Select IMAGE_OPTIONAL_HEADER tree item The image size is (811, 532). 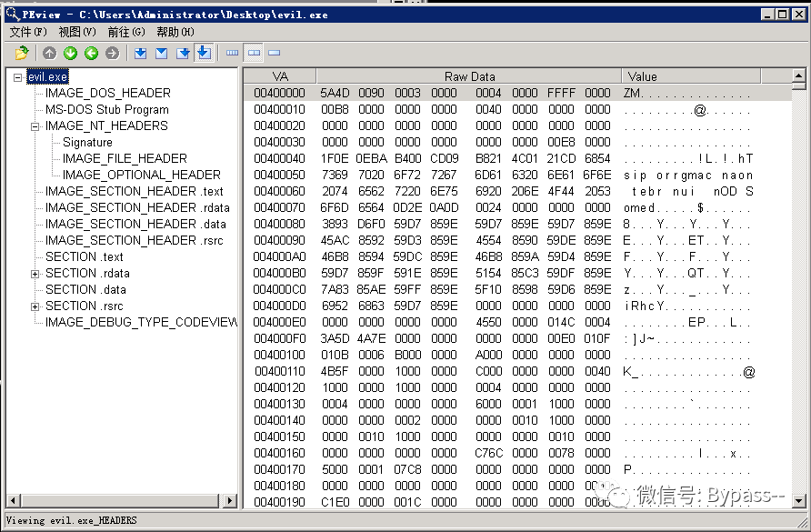tap(142, 175)
